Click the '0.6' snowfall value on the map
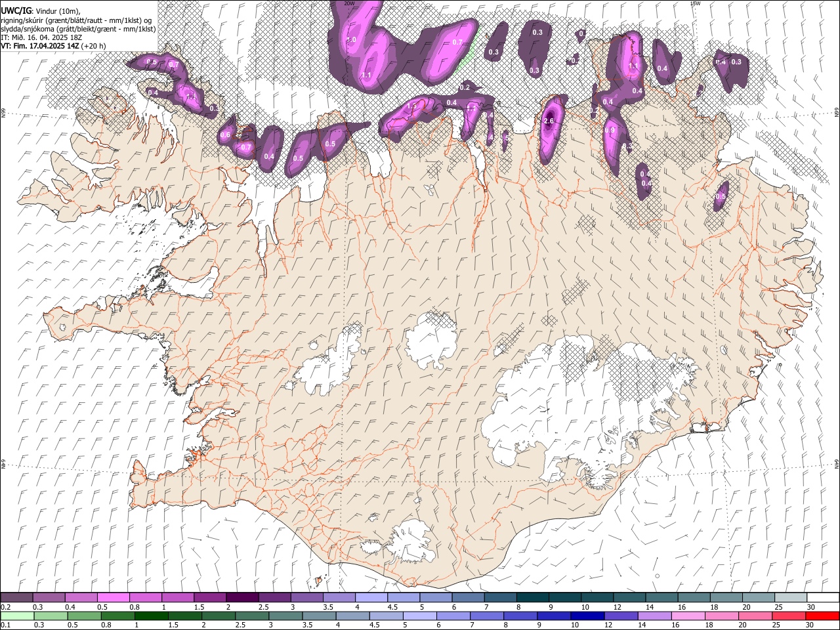 click(x=225, y=135)
